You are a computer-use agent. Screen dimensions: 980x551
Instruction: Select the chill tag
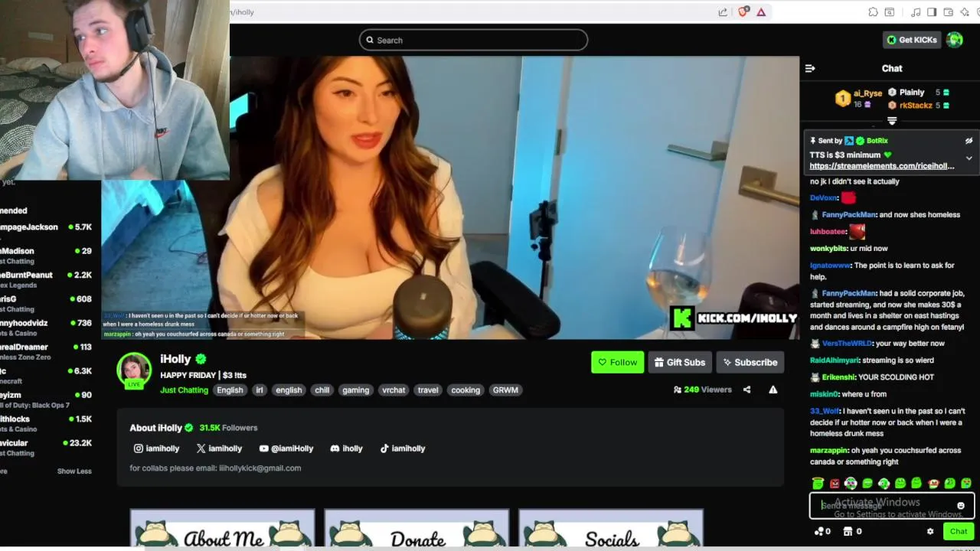click(322, 390)
